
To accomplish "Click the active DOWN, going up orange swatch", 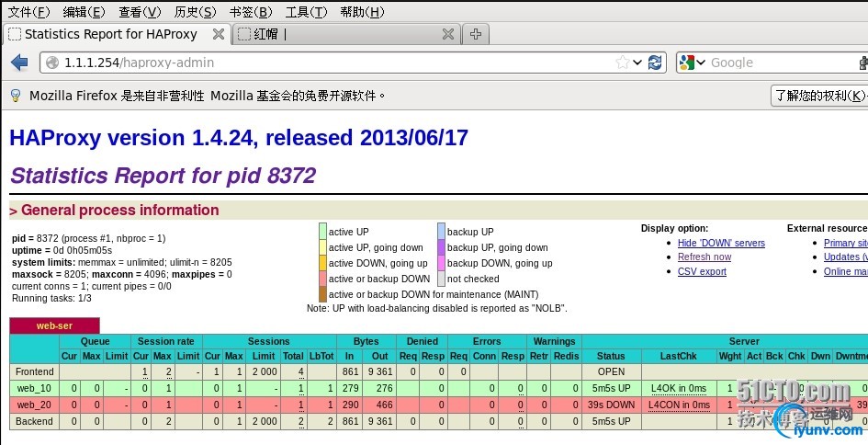I will click(322, 263).
